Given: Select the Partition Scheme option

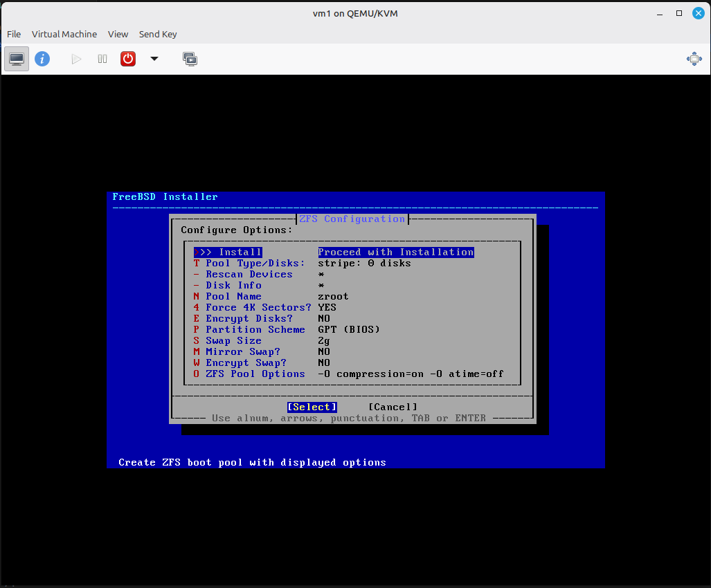Looking at the screenshot, I should tap(255, 330).
